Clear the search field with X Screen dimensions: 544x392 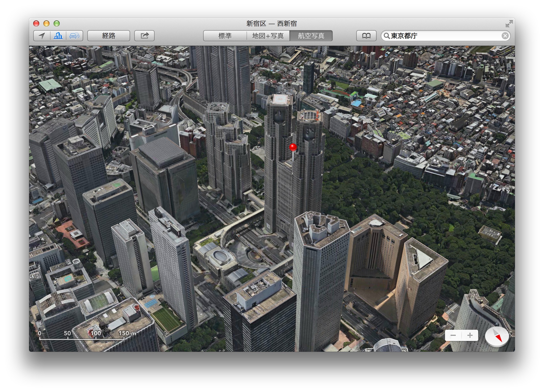pyautogui.click(x=505, y=36)
